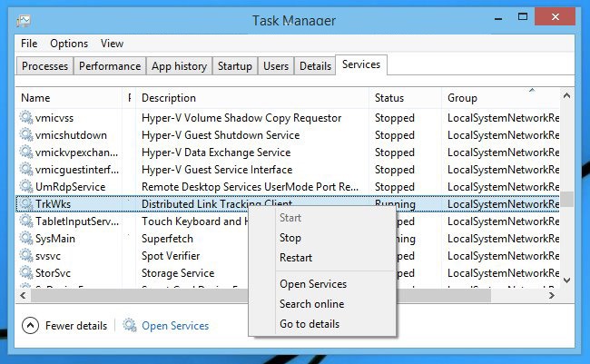Switch to the Details tab
590x364 pixels.
coord(315,66)
